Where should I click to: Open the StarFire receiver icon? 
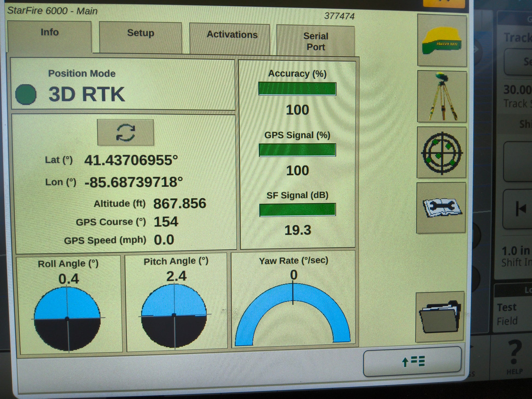pos(442,40)
